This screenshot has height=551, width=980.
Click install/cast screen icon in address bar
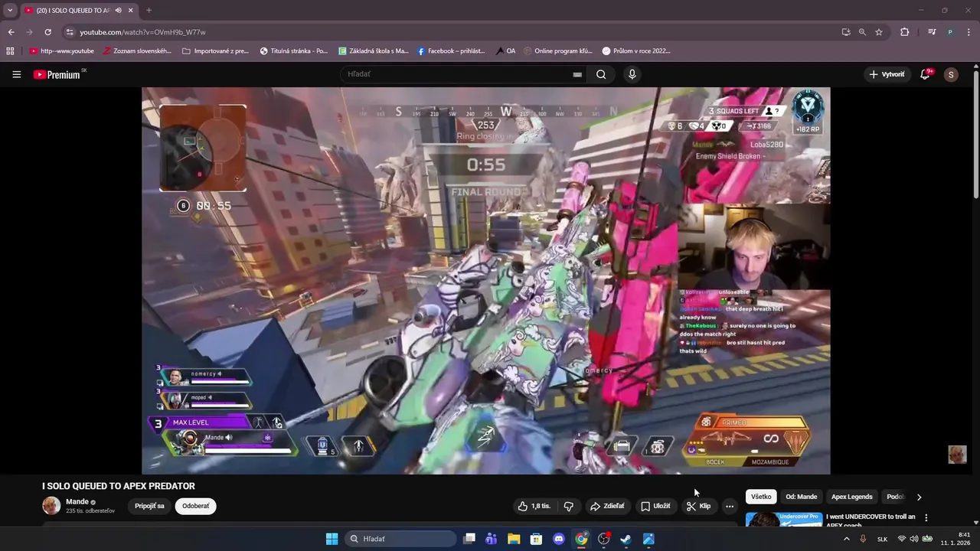[846, 32]
